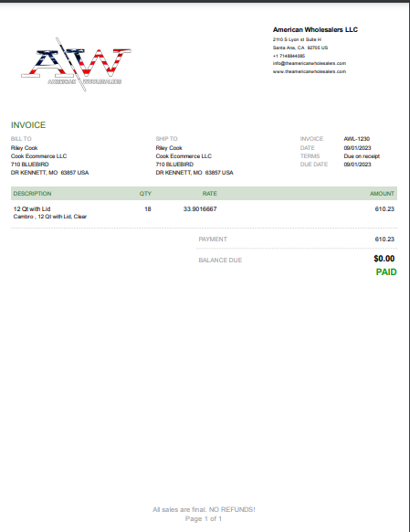Select the 12 Qt with Lid item name
Image resolution: width=410 pixels, height=532 pixels.
pyautogui.click(x=32, y=209)
